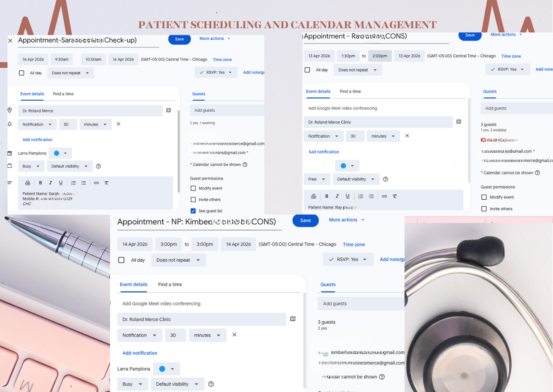Enable Invite others in Ray CONS guest permissions
The height and width of the screenshot is (392, 553).
coord(484,209)
